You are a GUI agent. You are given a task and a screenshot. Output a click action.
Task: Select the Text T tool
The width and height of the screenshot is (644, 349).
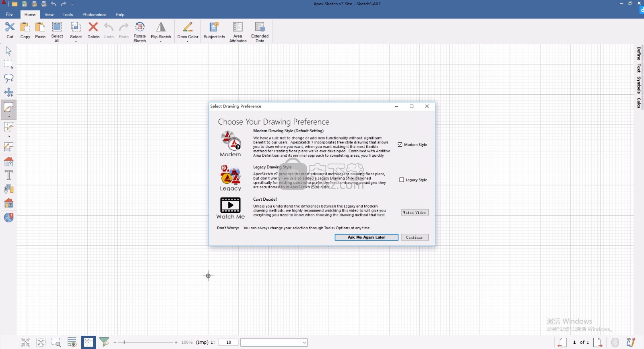pyautogui.click(x=8, y=175)
